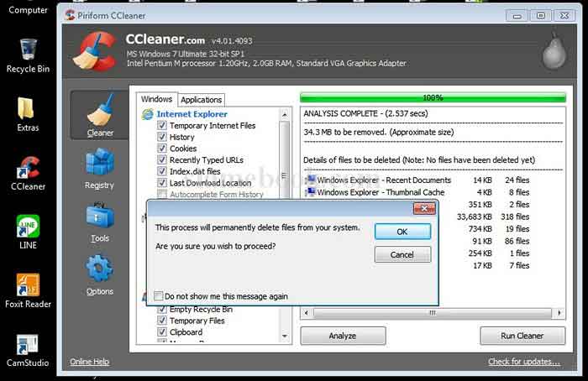Screen dimensions: 588x381
Task: Click icon beside Windows Explorer Thumbnail Cache
Action: (311, 192)
